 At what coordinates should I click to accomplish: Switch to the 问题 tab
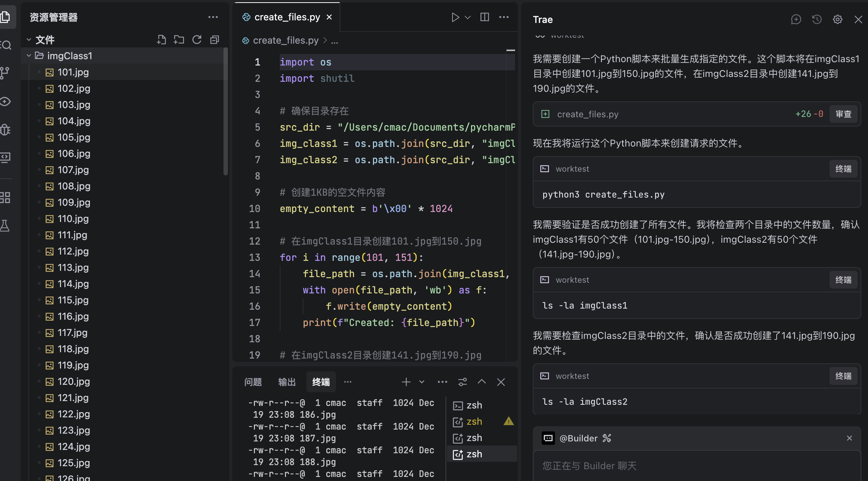[253, 382]
